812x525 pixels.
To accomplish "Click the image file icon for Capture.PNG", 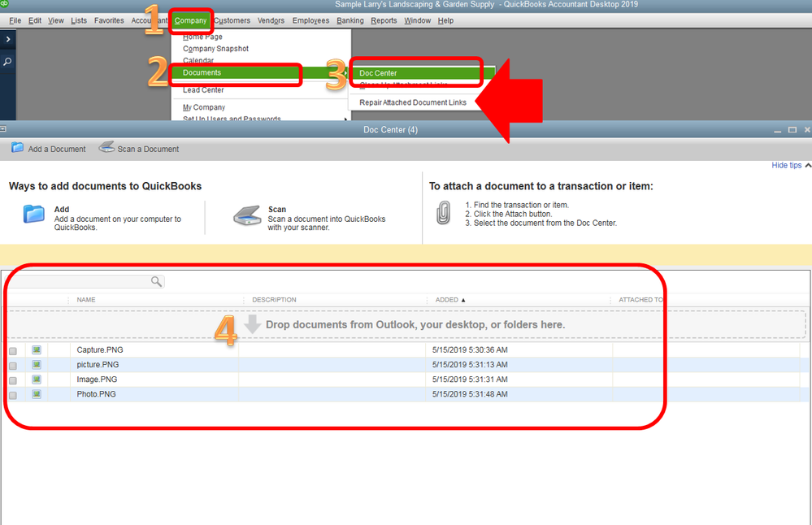I will click(37, 350).
